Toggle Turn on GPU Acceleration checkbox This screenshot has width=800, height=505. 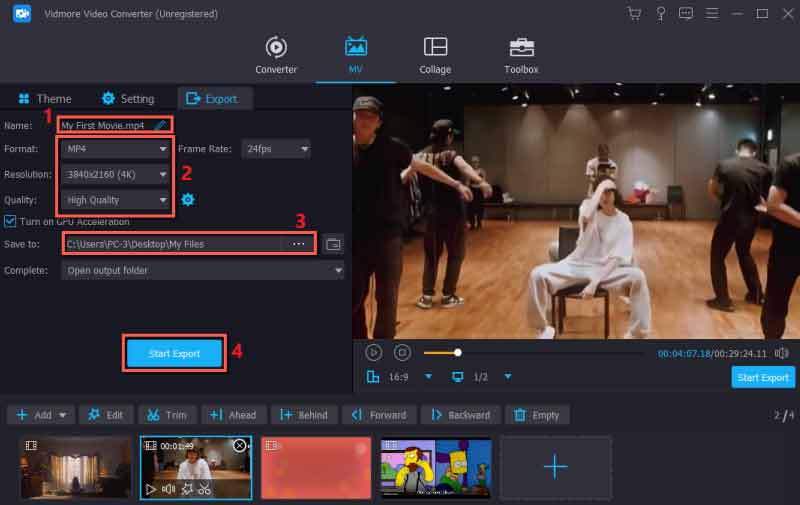(10, 221)
